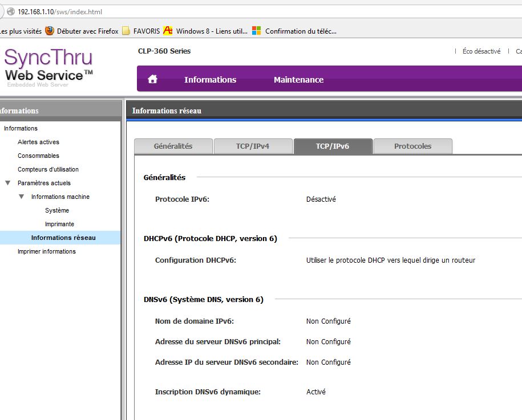The width and height of the screenshot is (522, 420).
Task: Click the Windows 8 bookmark icon
Action: pyautogui.click(x=168, y=31)
